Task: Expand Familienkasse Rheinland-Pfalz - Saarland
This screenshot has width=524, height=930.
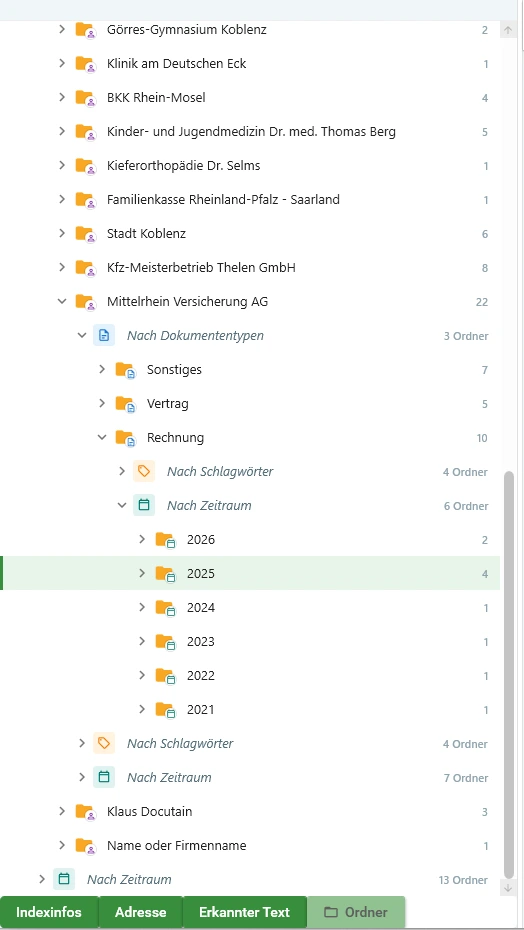Action: coord(62,199)
